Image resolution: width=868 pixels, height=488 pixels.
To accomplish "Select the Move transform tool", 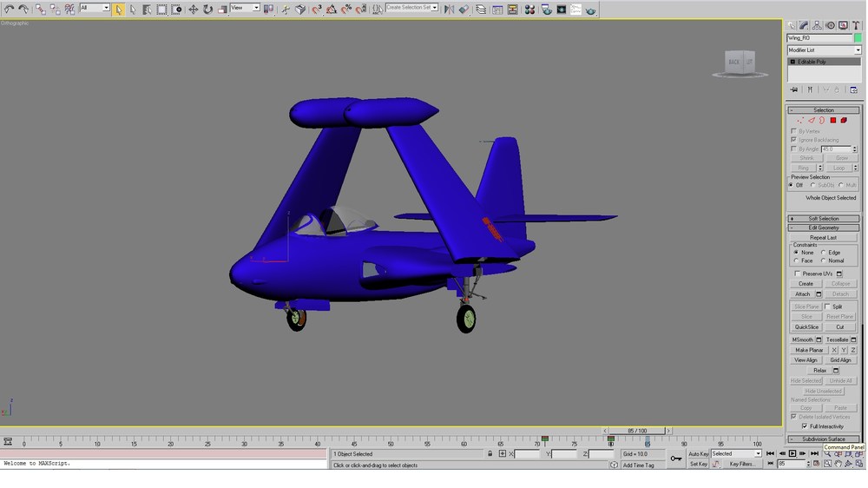I will click(x=194, y=10).
